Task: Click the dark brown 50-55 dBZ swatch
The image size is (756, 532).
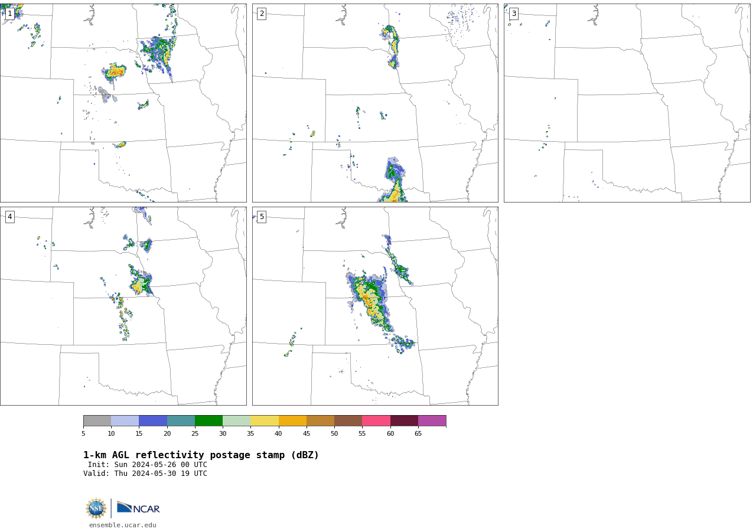Action: (x=348, y=420)
